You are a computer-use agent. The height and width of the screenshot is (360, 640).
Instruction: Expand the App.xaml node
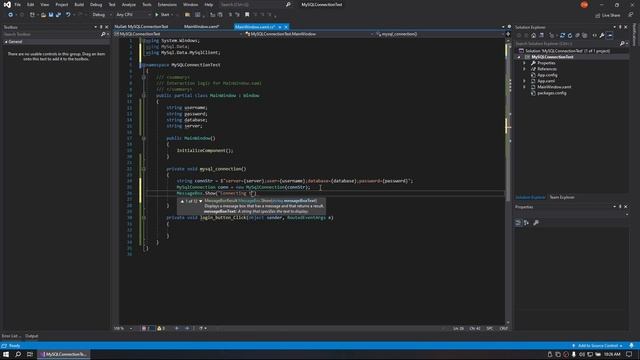524,81
